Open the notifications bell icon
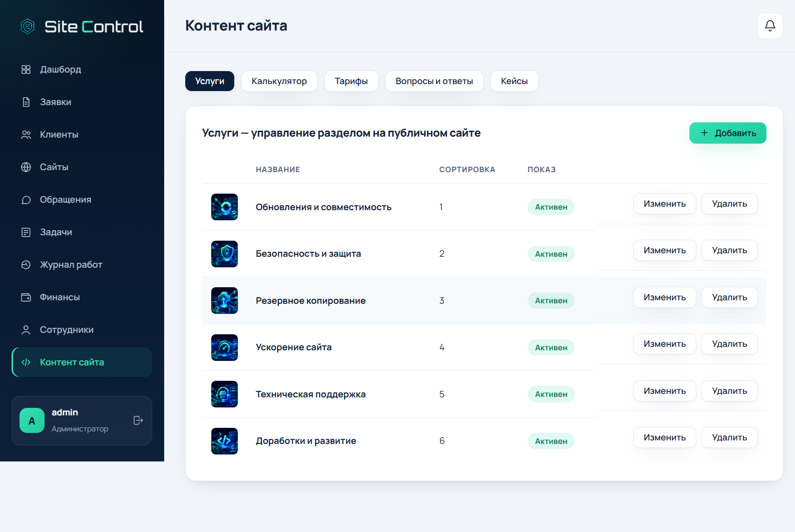Viewport: 795px width, 532px height. pyautogui.click(x=770, y=26)
